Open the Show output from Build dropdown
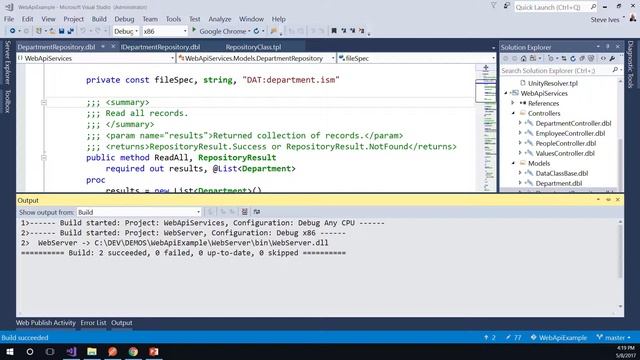Image resolution: width=640 pixels, height=360 pixels. [139, 212]
